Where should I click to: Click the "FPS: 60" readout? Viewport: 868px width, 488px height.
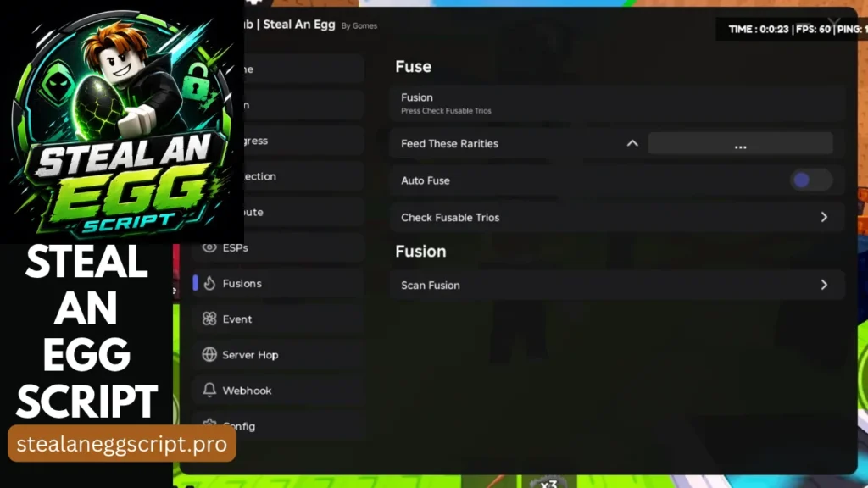coord(813,30)
